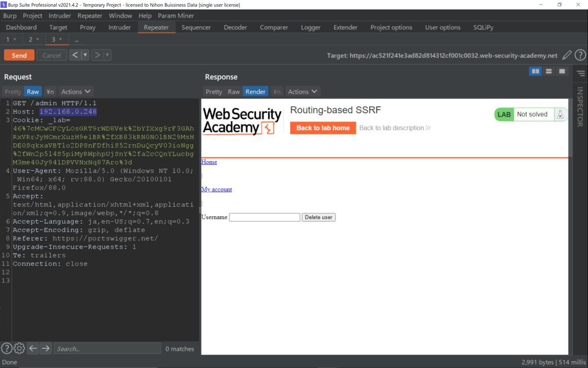Switch to the Logger tab
Screen dimensions: 588x368
point(311,27)
